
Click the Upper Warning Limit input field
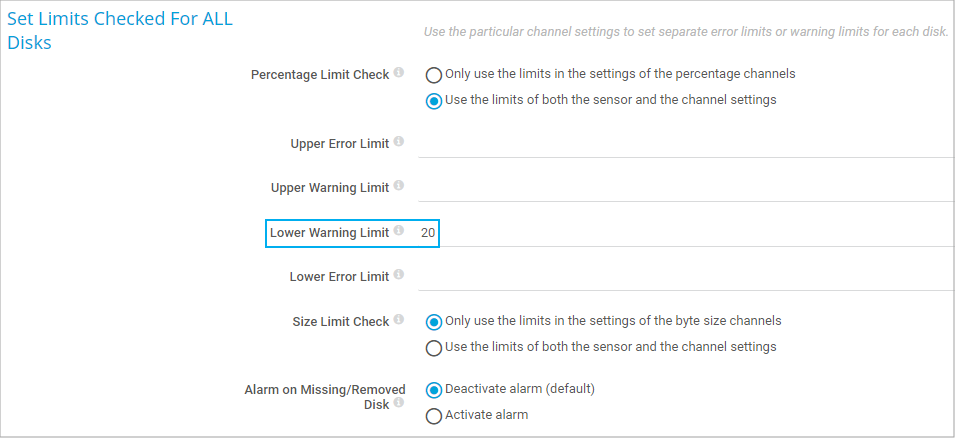[685, 188]
